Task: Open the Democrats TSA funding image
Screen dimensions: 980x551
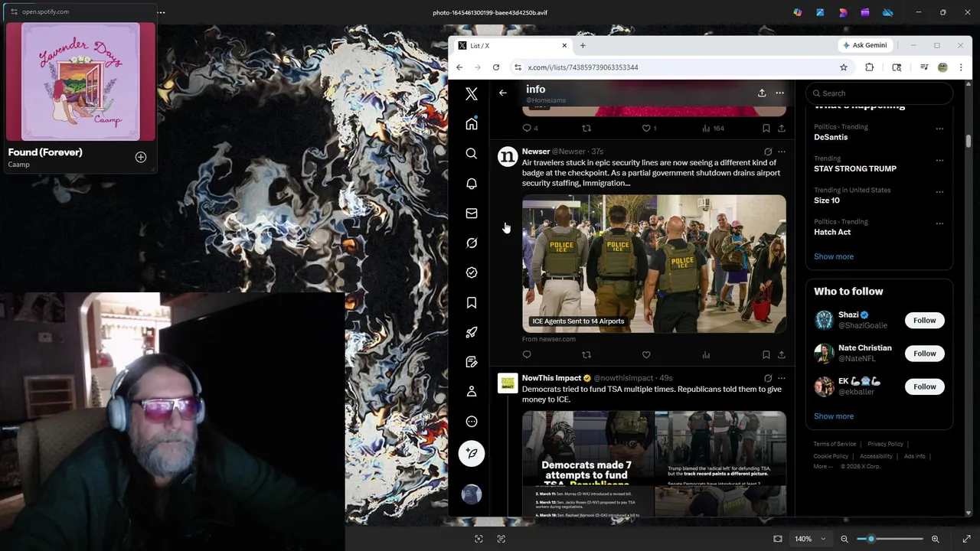Action: coord(654,464)
